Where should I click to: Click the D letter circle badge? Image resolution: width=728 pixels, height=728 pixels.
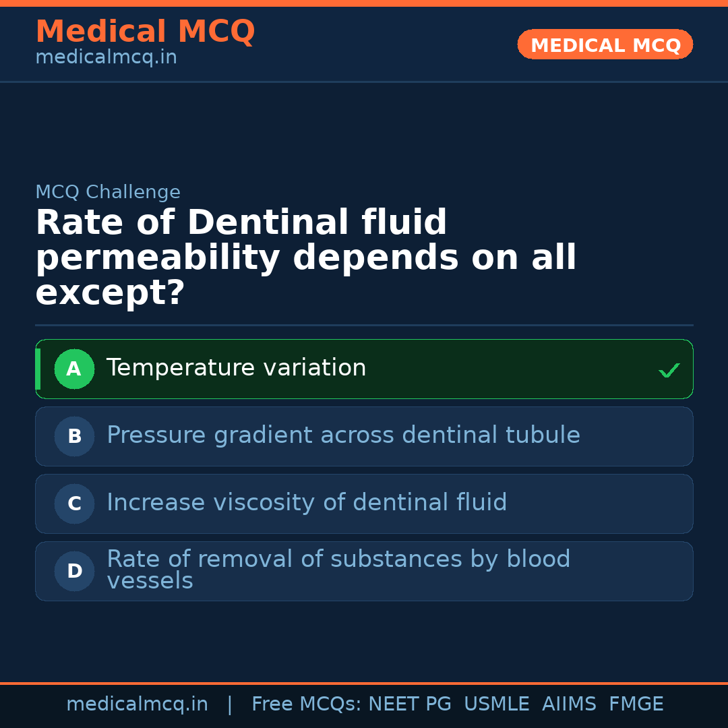(74, 571)
